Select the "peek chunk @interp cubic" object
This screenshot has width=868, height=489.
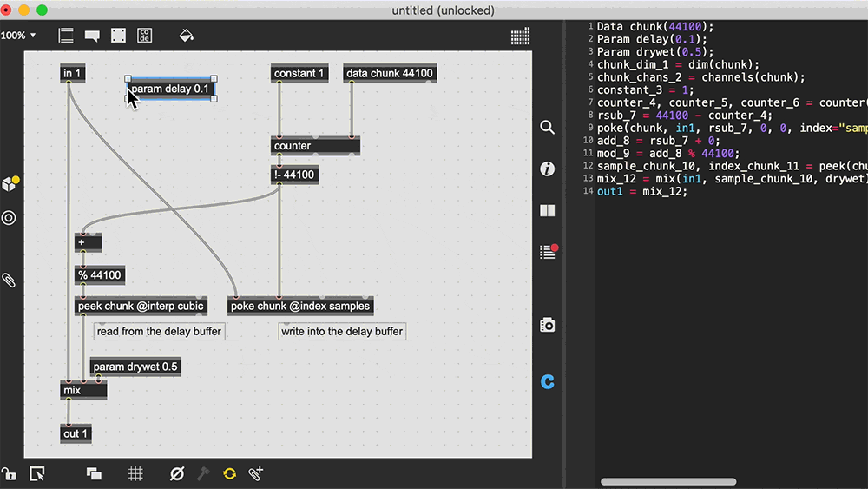[141, 306]
